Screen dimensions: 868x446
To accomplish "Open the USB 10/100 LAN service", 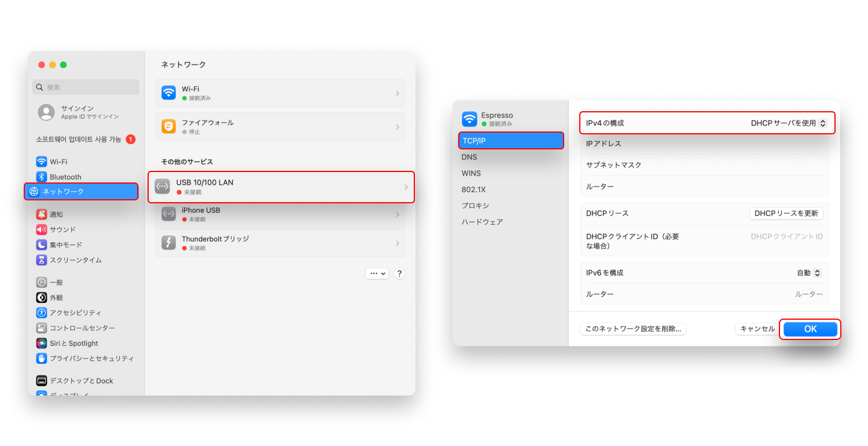I will [x=281, y=187].
